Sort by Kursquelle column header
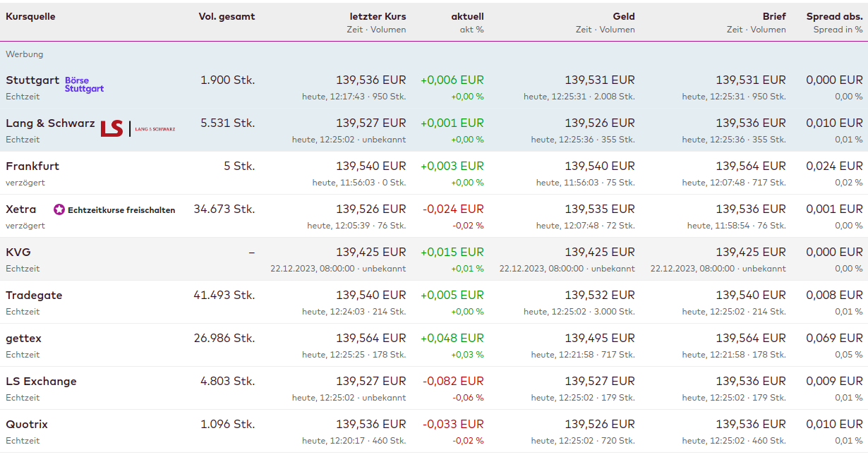This screenshot has height=457, width=868. tap(30, 16)
